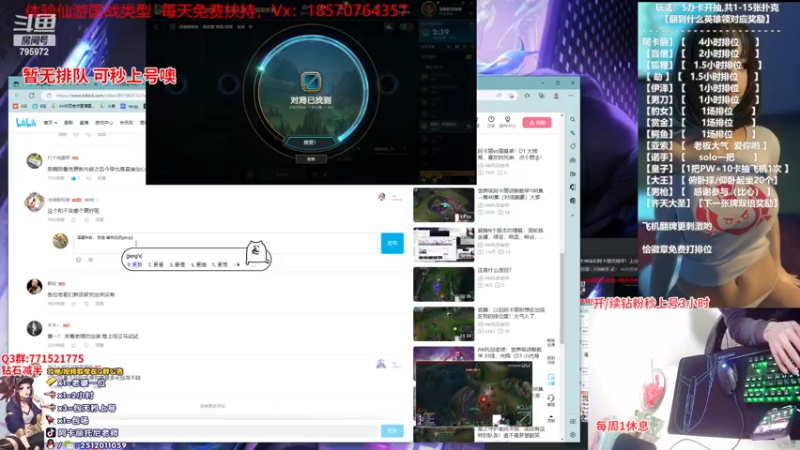Open the video thumbnail for 世界级阿卡丽讲解教学
Image resolution: width=800 pixels, height=450 pixels.
coord(443,205)
